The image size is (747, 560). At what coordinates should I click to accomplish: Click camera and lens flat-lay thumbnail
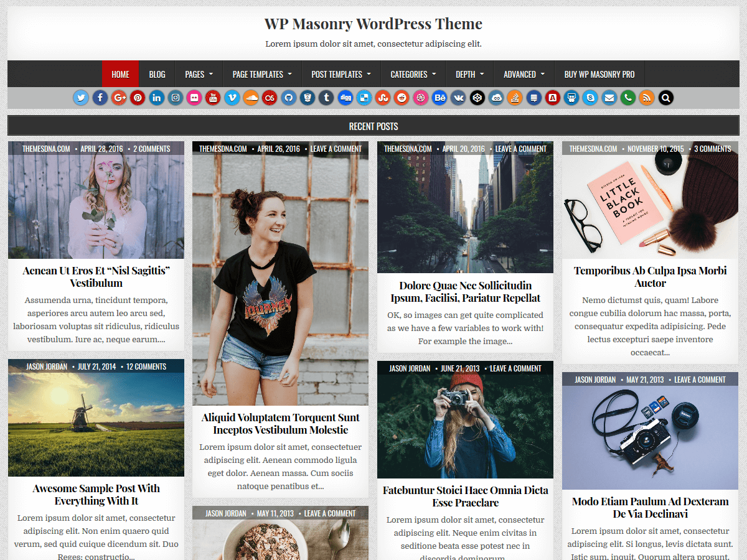pyautogui.click(x=650, y=431)
